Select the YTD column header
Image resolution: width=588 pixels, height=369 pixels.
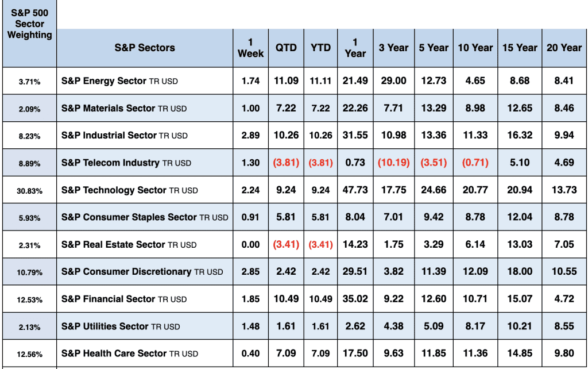point(320,48)
